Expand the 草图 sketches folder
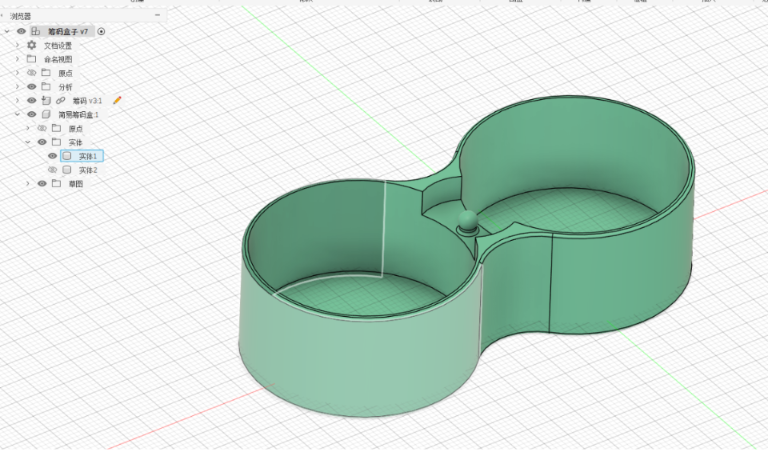The width and height of the screenshot is (768, 450). click(x=28, y=184)
